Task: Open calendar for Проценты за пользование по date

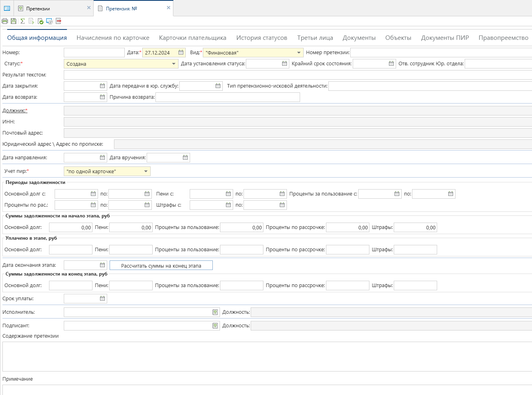Action: click(x=451, y=194)
